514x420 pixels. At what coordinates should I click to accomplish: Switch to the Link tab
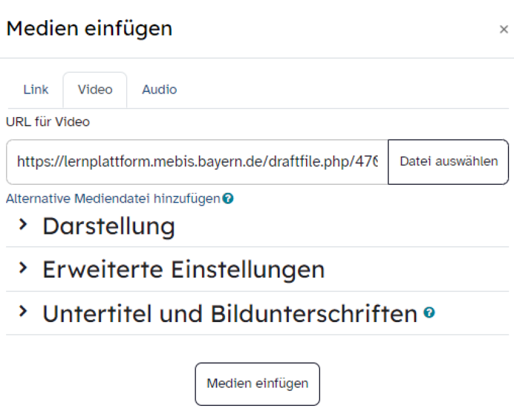coord(35,89)
